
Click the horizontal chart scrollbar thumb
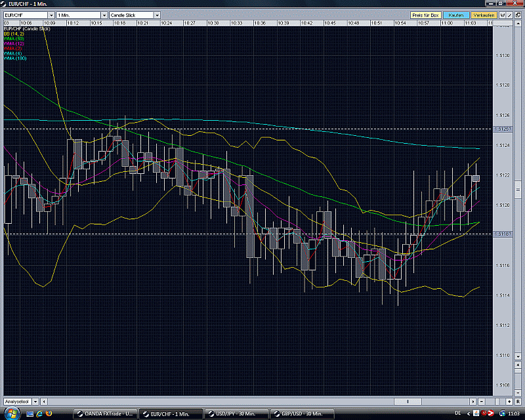(x=408, y=401)
